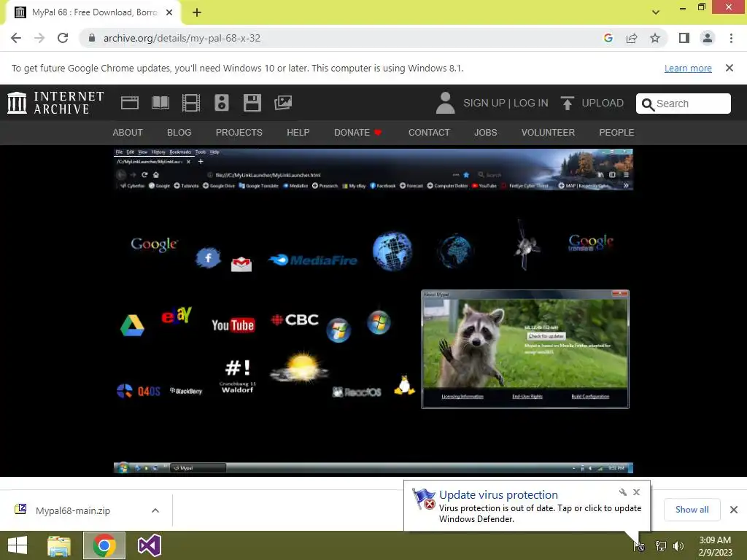Open the Audio speaker icon
The height and width of the screenshot is (560, 747).
(222, 103)
